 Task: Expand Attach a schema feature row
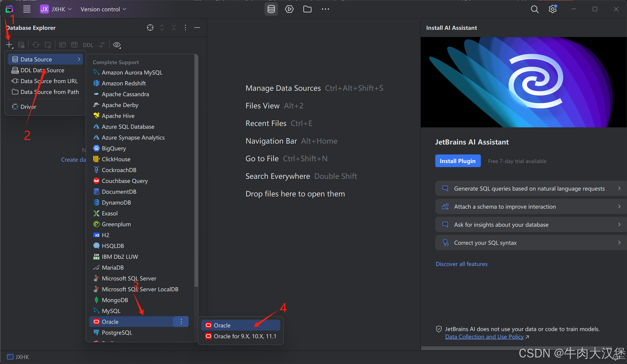(531, 207)
